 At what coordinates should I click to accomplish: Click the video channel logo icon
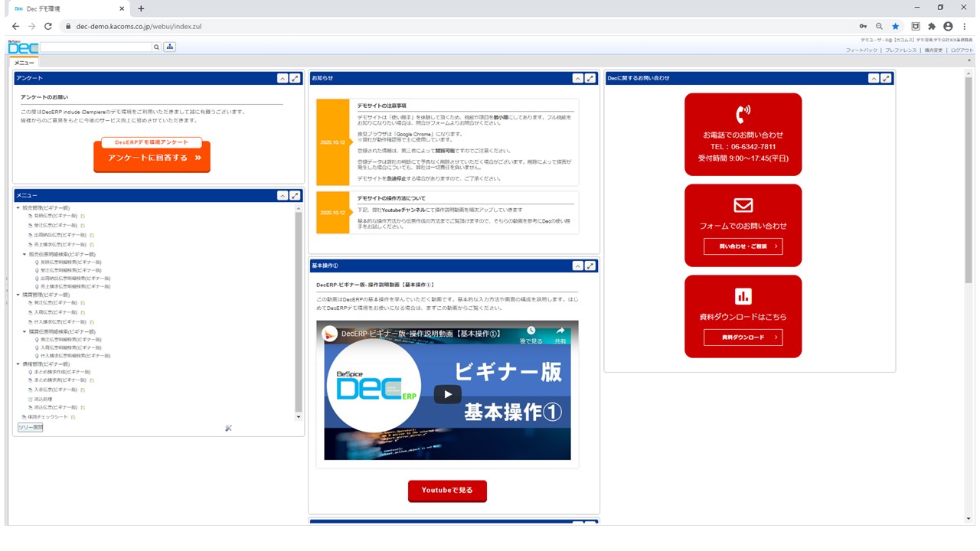point(330,334)
